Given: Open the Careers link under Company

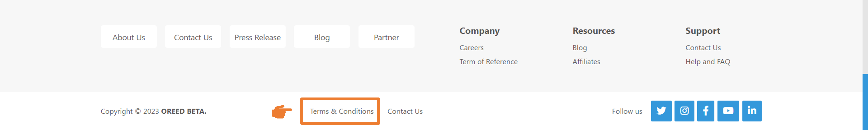Looking at the screenshot, I should pos(471,48).
